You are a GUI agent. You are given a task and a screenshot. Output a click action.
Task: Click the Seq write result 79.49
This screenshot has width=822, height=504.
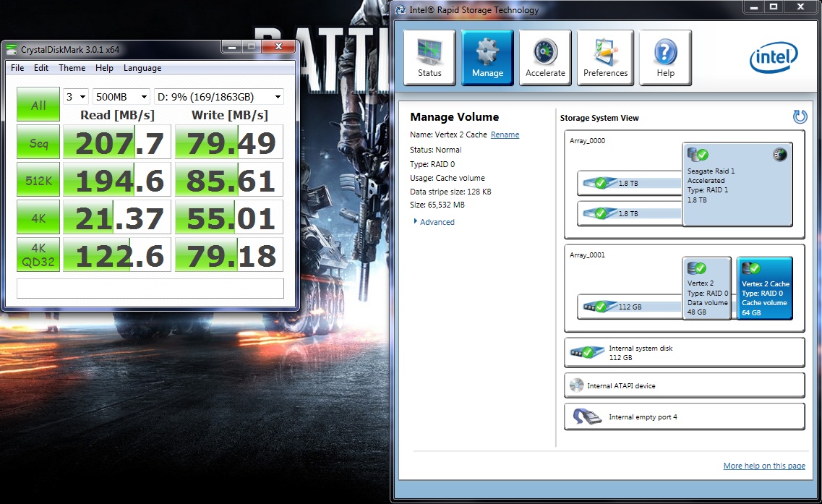coord(229,142)
